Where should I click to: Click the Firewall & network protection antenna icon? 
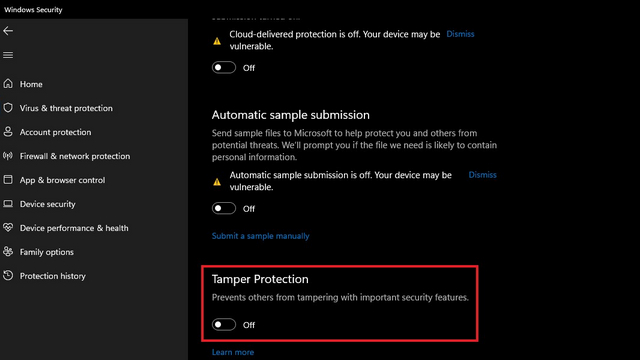8,156
